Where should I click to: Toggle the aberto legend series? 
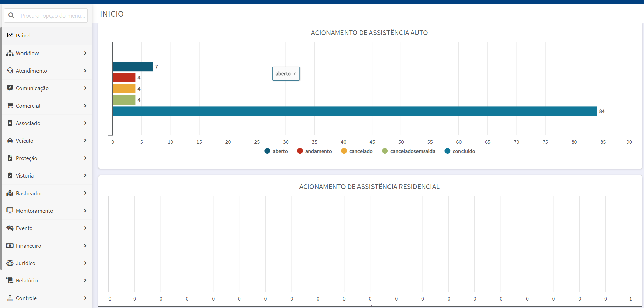[276, 151]
